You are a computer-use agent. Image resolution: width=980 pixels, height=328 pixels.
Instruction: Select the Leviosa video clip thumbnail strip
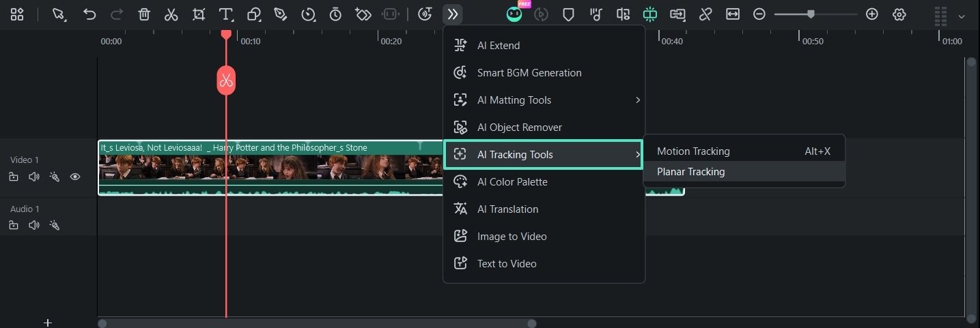coord(271,166)
